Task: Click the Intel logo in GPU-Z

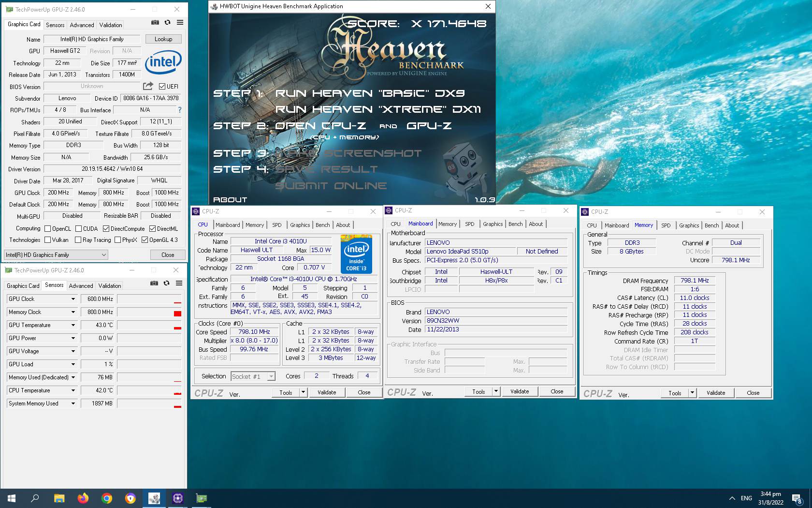Action: point(163,61)
